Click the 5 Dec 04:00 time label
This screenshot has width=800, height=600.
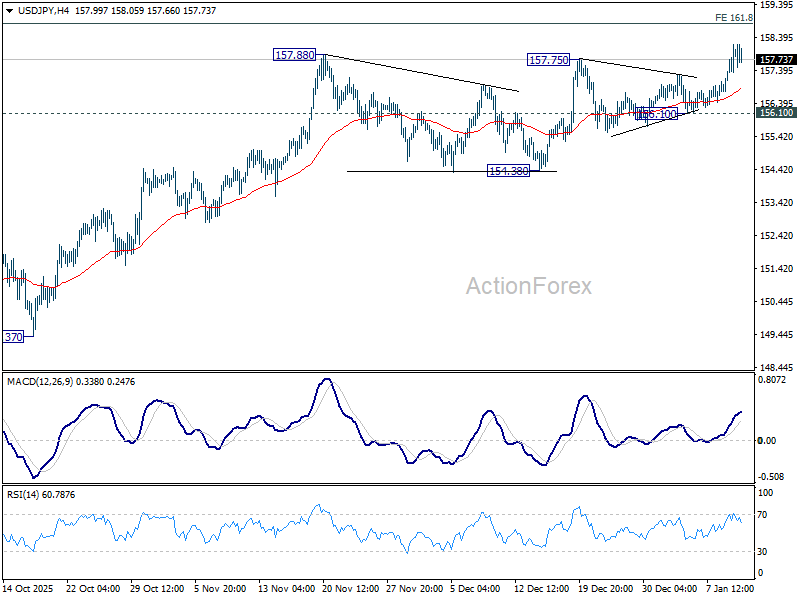tap(476, 588)
